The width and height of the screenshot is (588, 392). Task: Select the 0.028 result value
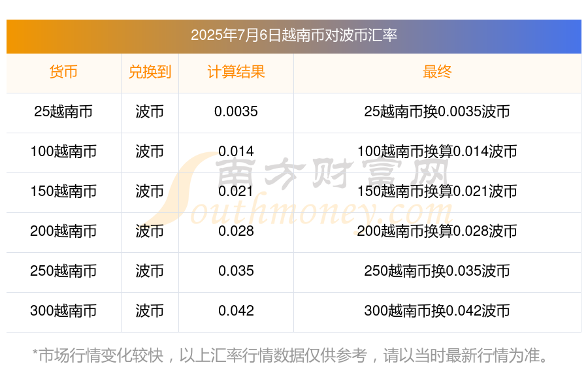(236, 231)
